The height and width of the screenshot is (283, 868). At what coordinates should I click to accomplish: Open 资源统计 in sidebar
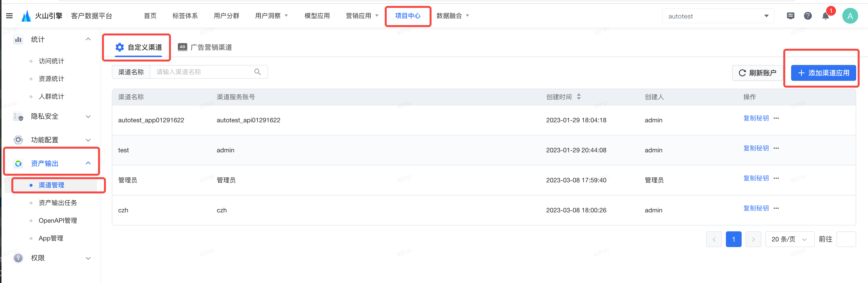point(51,79)
